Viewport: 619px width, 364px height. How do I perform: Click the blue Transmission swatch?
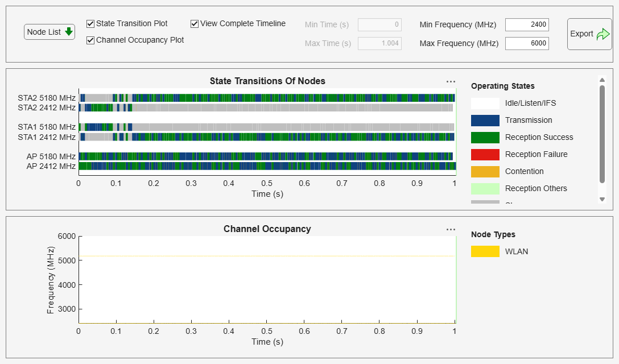coord(485,121)
